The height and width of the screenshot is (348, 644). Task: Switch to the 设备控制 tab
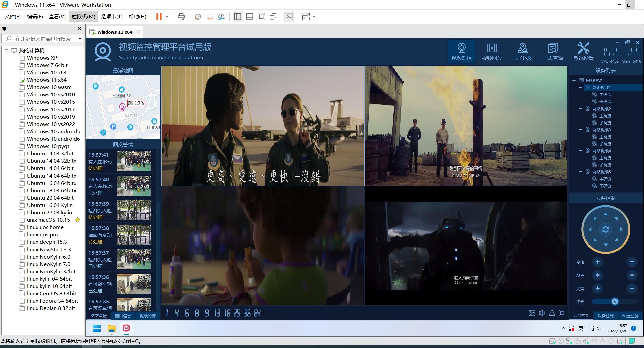pos(605,316)
